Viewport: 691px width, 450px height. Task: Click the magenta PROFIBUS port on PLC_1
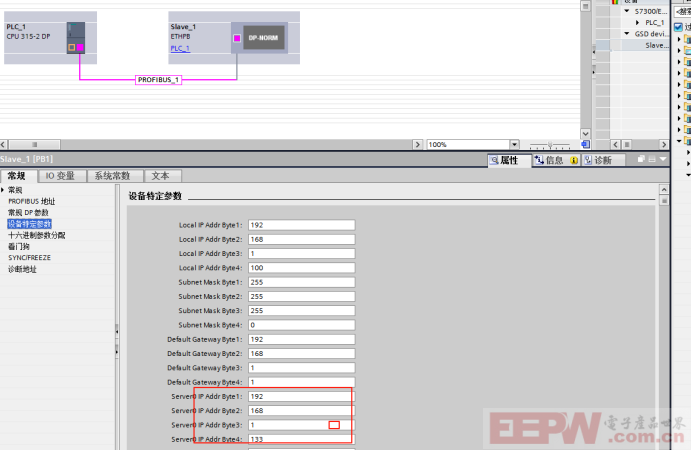coord(80,47)
